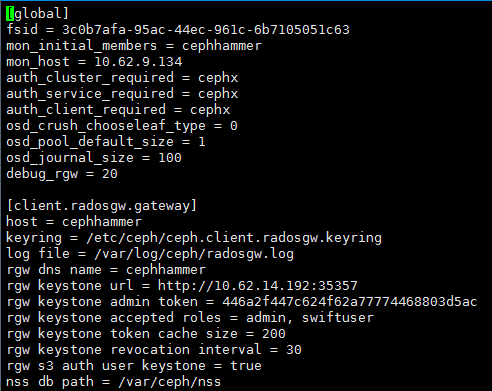
Task: Click the keyring path /etc/ceph/ceph.client.radosgw.keyring
Action: click(234, 238)
